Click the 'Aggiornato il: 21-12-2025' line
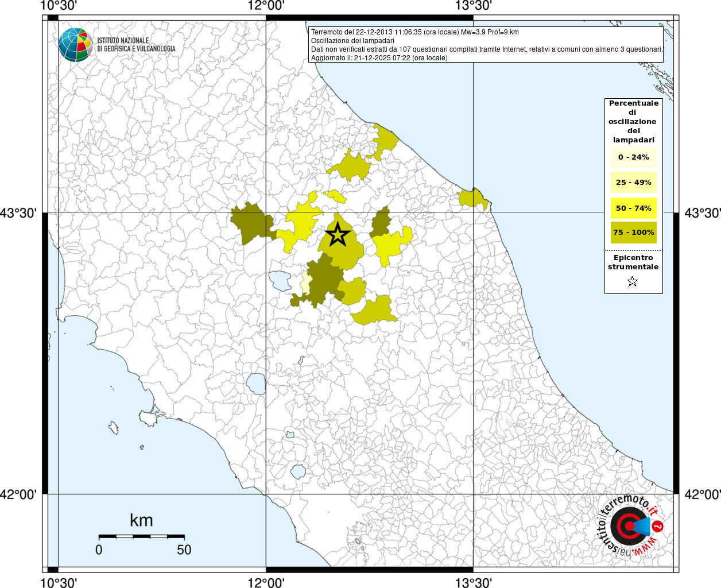Image resolution: width=721 pixels, height=588 pixels. click(379, 58)
